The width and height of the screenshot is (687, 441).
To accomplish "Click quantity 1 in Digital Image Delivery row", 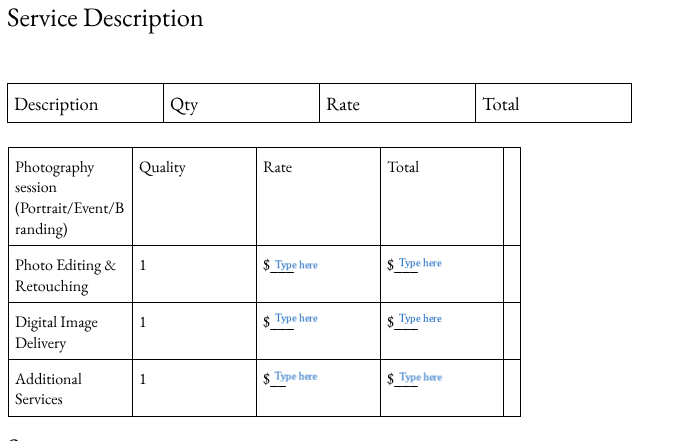I will tap(143, 322).
